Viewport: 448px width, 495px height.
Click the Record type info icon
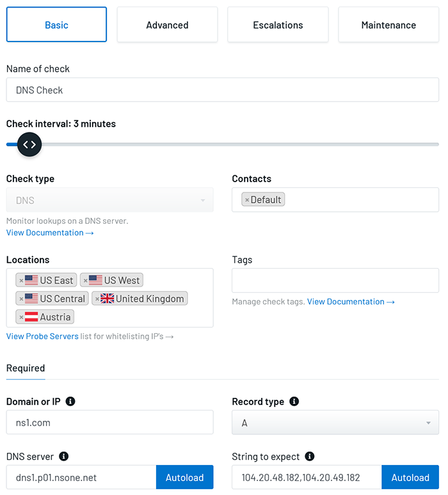click(x=294, y=402)
